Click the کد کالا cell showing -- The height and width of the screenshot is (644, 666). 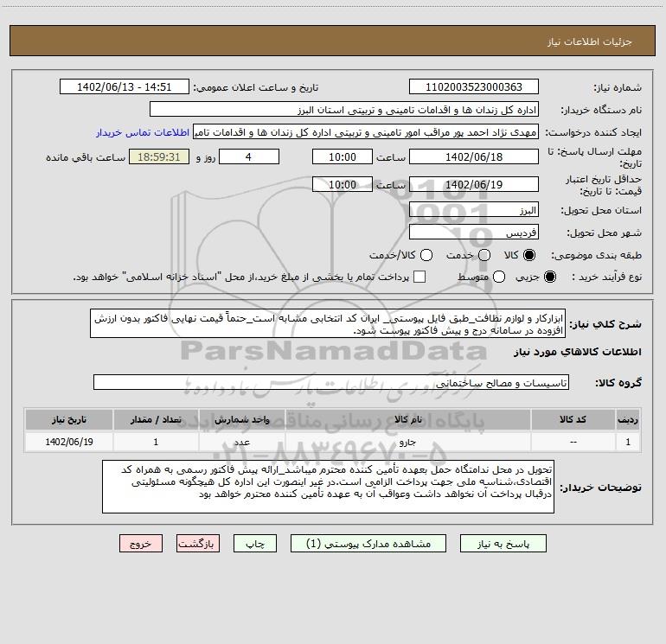click(x=573, y=442)
